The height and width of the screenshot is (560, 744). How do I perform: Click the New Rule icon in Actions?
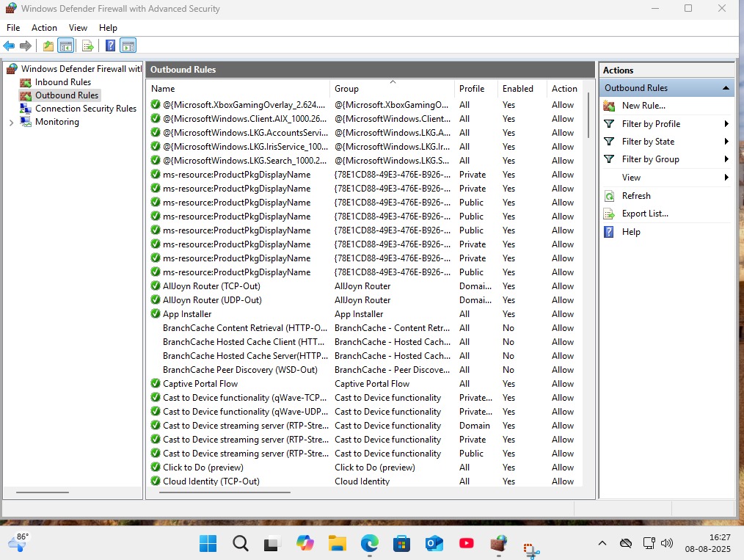[609, 106]
